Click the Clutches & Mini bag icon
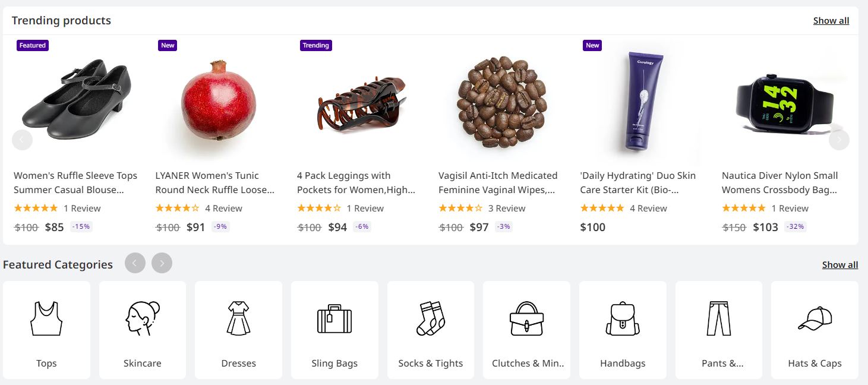The image size is (868, 385). coord(526,318)
